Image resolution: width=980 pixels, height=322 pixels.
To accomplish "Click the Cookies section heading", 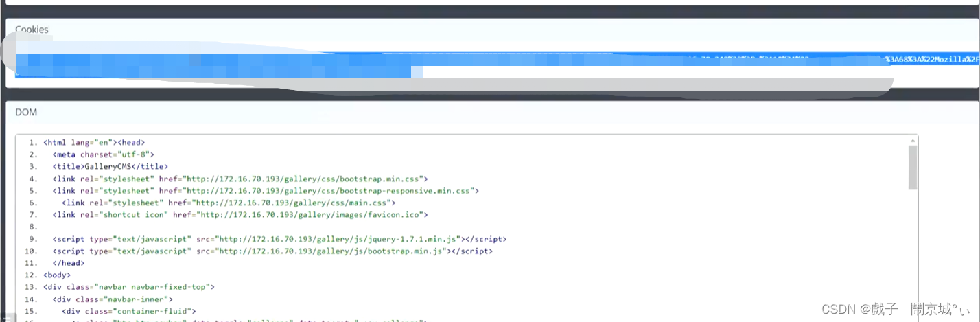I will [x=32, y=30].
